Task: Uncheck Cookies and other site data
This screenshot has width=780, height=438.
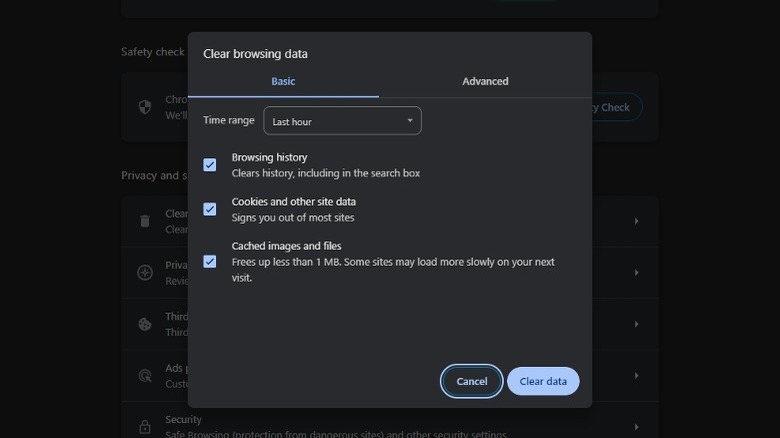Action: coord(209,209)
